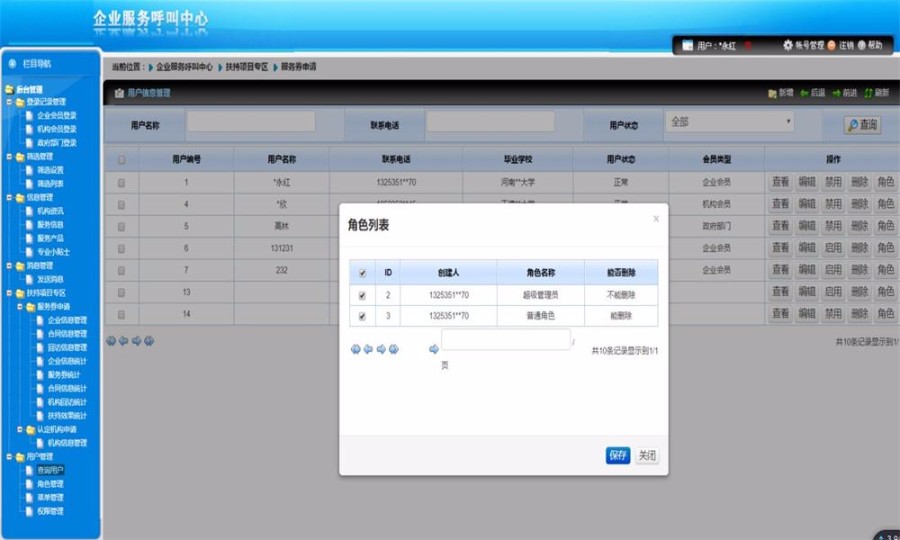Click the 查询 search button
This screenshot has height=540, width=900.
[862, 125]
